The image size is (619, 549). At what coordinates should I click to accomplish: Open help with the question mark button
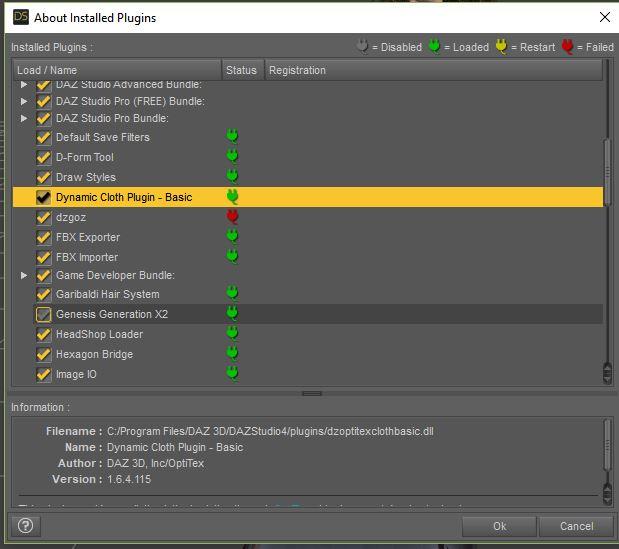click(26, 526)
